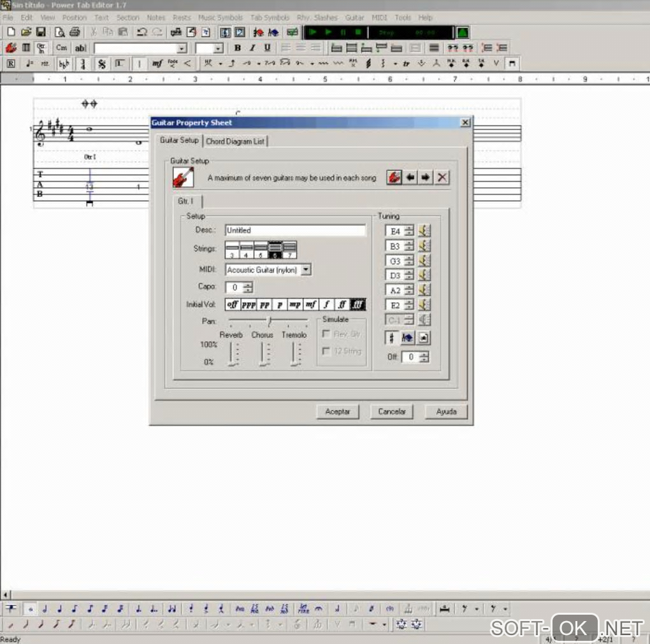
Task: Click tuning fork icon beside B3
Action: pyautogui.click(x=424, y=246)
